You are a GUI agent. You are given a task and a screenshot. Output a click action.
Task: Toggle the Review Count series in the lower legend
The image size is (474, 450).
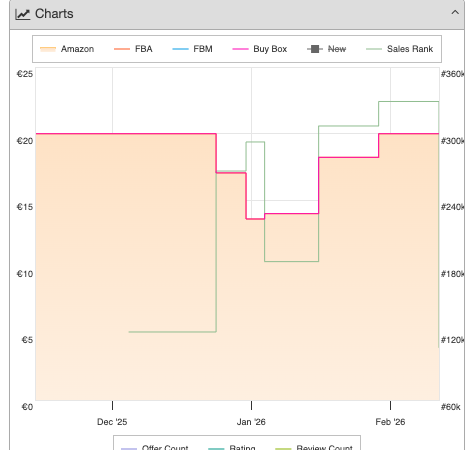click(314, 447)
